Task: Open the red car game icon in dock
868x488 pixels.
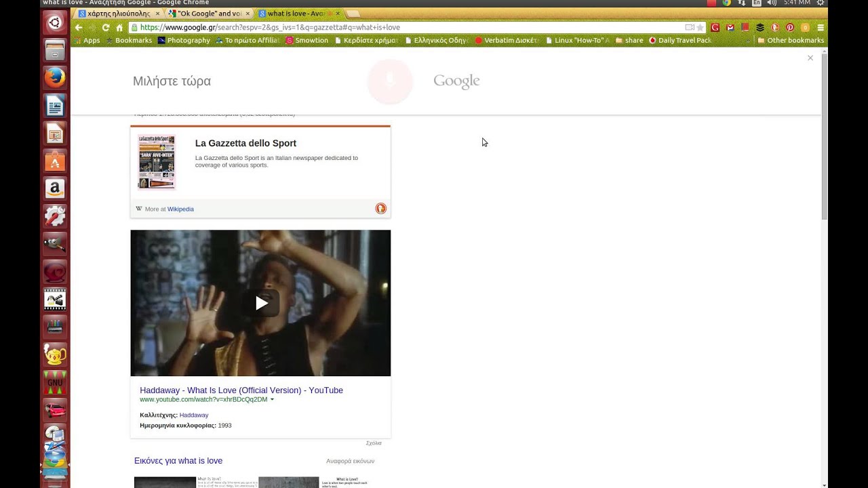Action: [55, 410]
